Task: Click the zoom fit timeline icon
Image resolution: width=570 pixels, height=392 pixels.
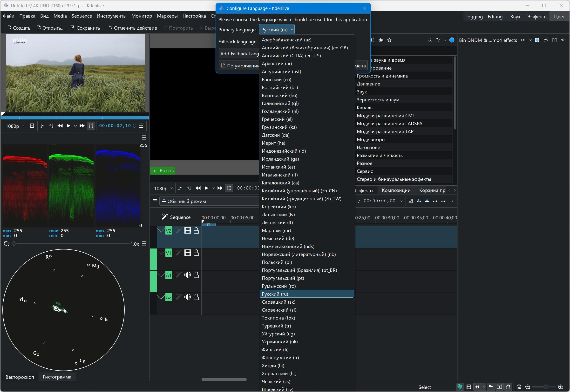Action: tap(519, 387)
